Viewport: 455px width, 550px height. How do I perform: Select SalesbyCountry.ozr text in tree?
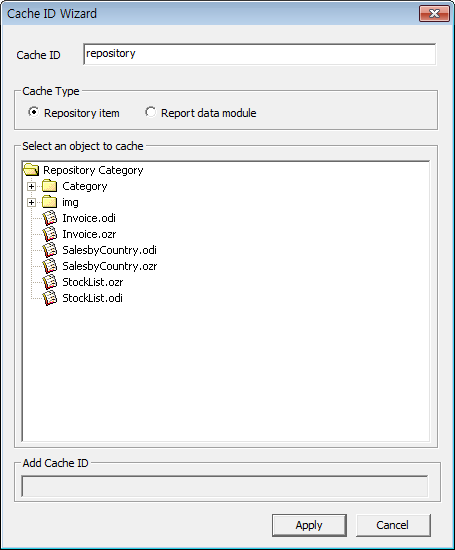[109, 266]
